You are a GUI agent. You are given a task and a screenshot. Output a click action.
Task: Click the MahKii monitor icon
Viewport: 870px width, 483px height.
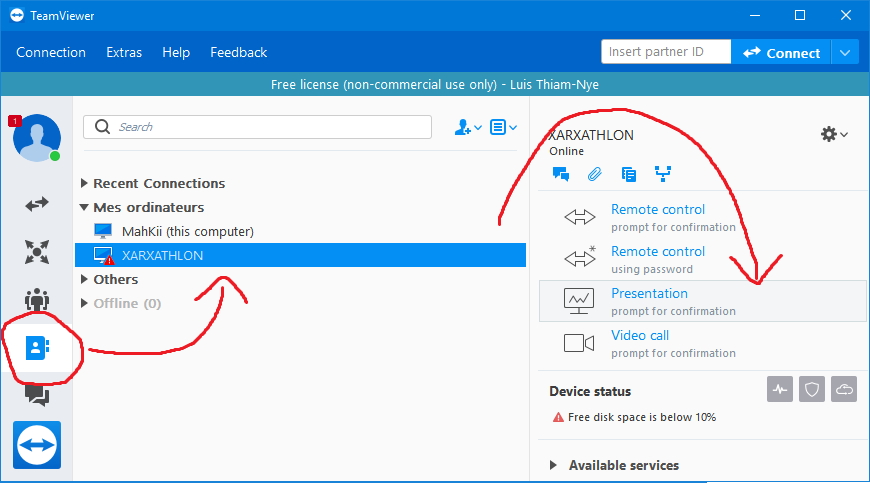(103, 231)
